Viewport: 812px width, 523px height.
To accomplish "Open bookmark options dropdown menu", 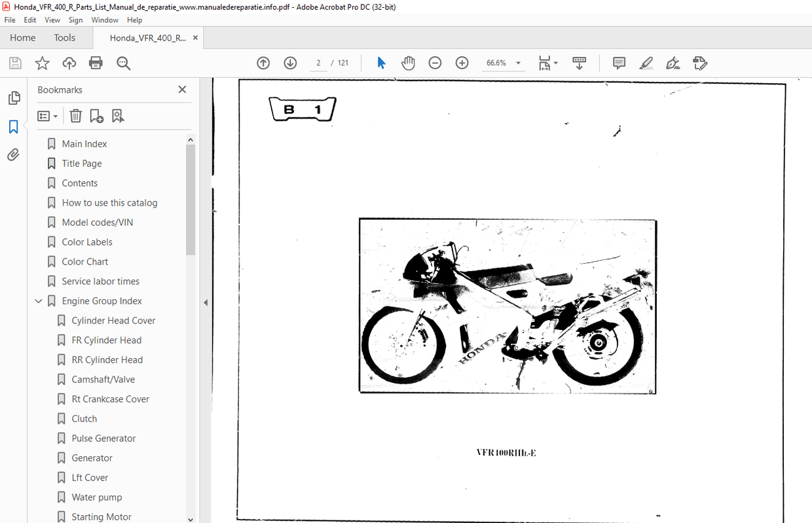I will (x=47, y=115).
